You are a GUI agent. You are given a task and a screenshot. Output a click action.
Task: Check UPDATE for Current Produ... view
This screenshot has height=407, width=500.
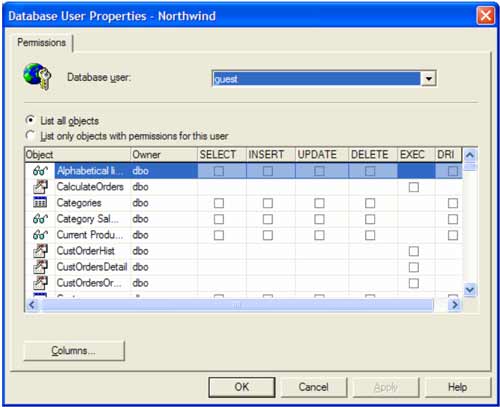tap(319, 235)
